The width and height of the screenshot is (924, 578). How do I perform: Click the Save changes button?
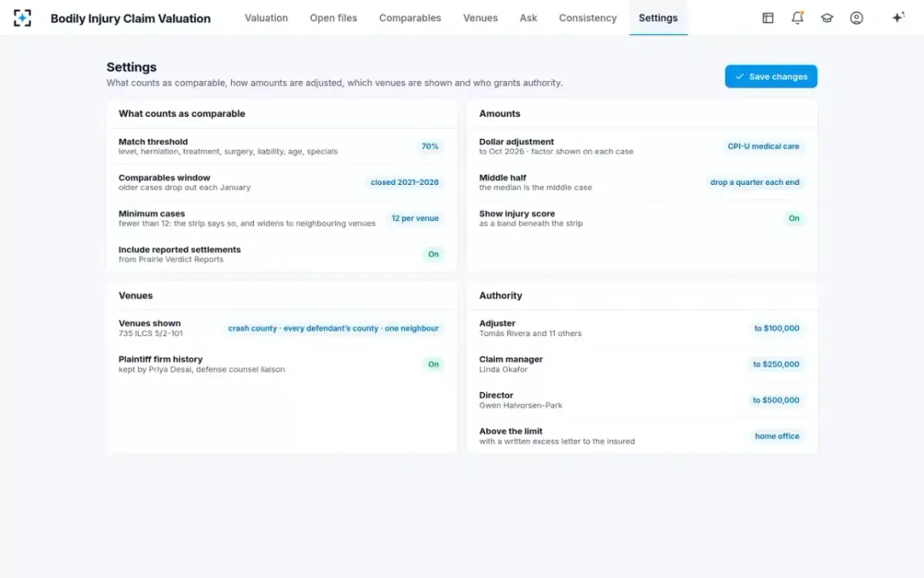[x=771, y=76]
